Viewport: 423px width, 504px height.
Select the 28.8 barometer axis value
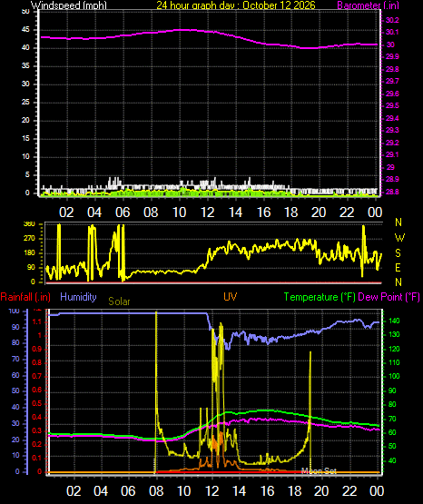(392, 192)
